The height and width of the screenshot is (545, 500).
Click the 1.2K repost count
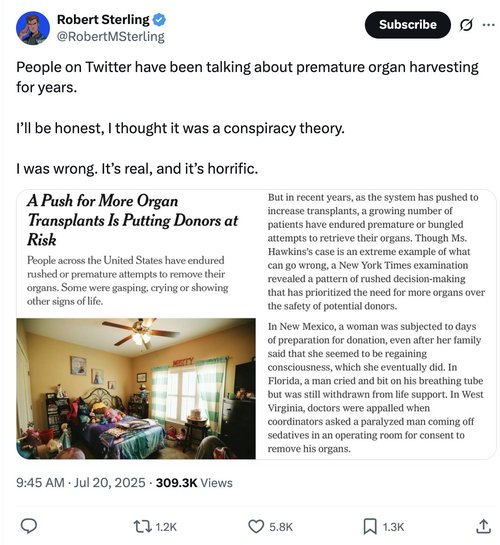(x=166, y=527)
